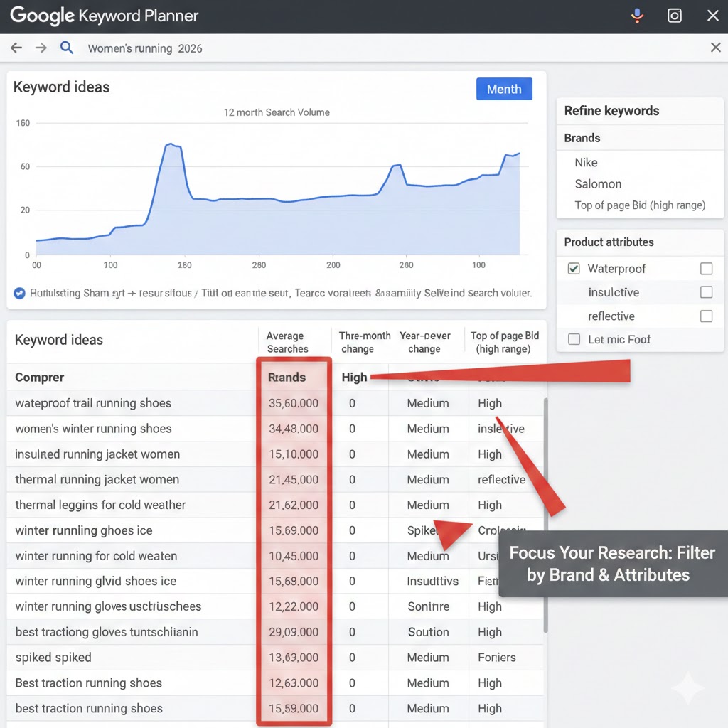Screen dimensions: 728x728
Task: Clear the search query with the X icon
Action: coord(715,48)
